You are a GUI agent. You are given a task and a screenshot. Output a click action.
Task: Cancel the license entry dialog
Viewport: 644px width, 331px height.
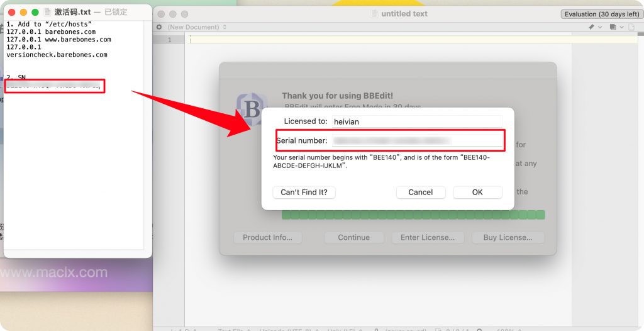(x=421, y=192)
